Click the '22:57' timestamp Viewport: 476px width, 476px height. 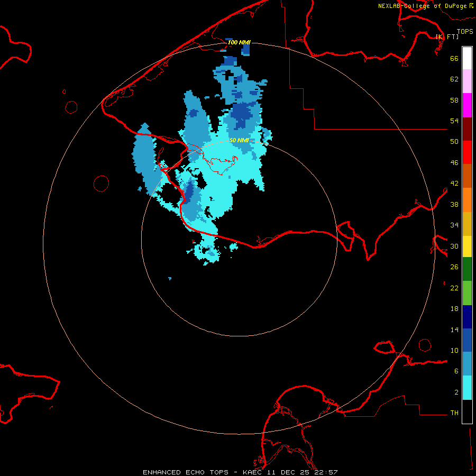(327, 472)
